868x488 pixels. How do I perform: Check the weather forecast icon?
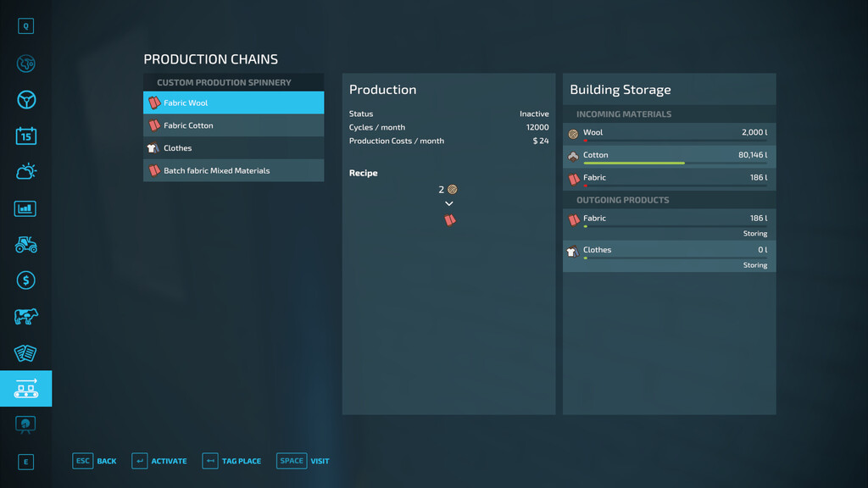(x=25, y=171)
